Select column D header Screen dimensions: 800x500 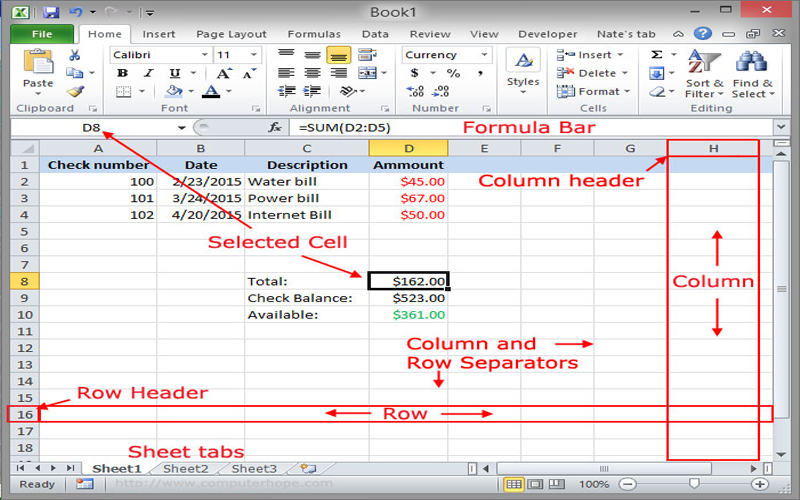click(x=409, y=148)
